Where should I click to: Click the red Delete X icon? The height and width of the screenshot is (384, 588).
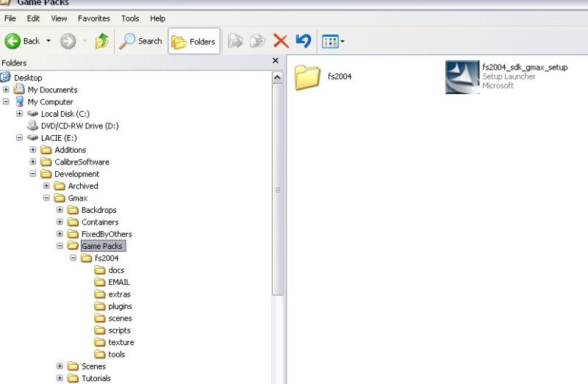[x=280, y=41]
